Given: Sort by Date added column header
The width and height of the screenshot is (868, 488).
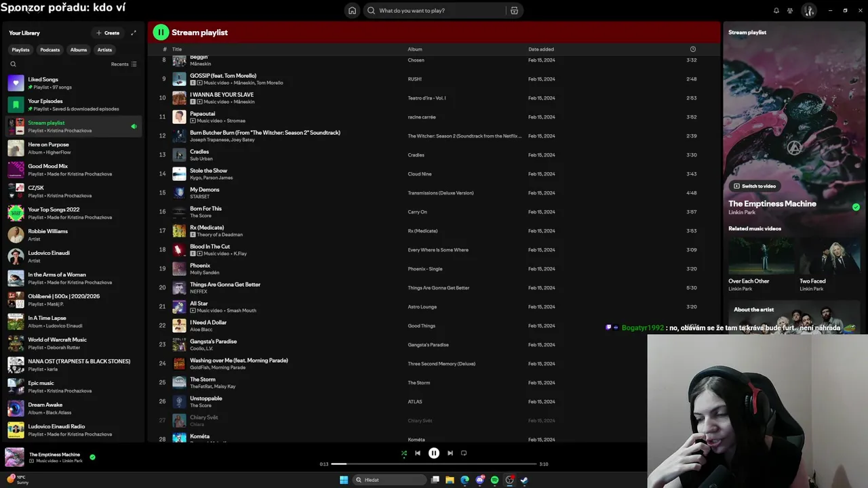Looking at the screenshot, I should [x=541, y=49].
